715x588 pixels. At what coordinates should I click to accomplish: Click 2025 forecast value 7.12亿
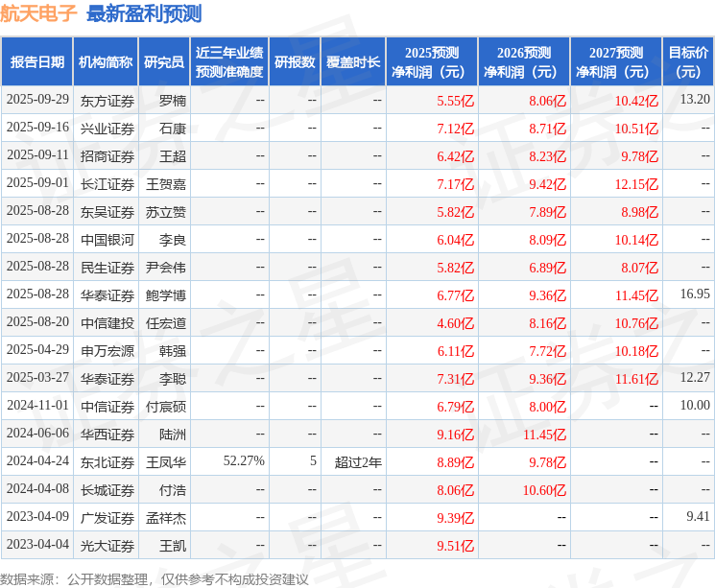coord(455,129)
